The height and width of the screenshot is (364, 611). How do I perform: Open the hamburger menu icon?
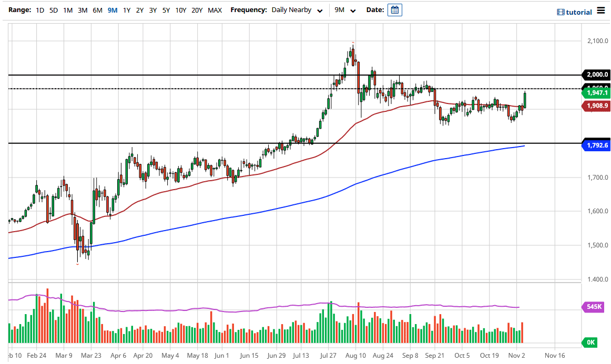601,11
